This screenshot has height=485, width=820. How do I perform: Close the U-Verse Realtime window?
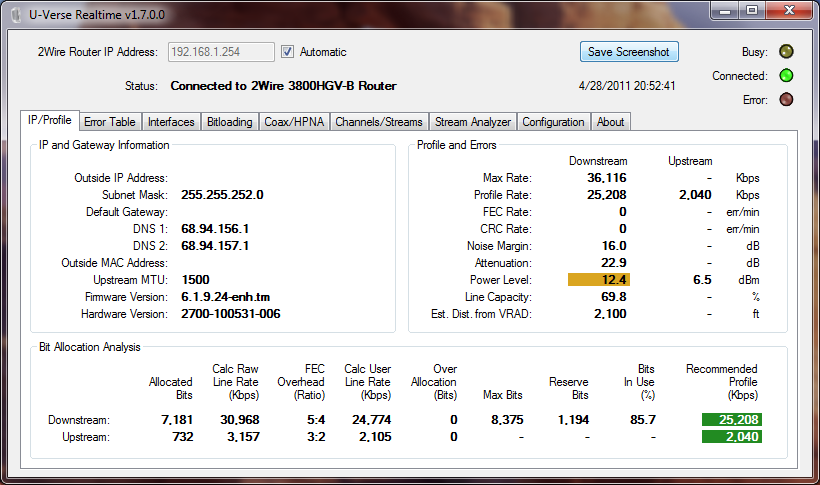click(790, 11)
